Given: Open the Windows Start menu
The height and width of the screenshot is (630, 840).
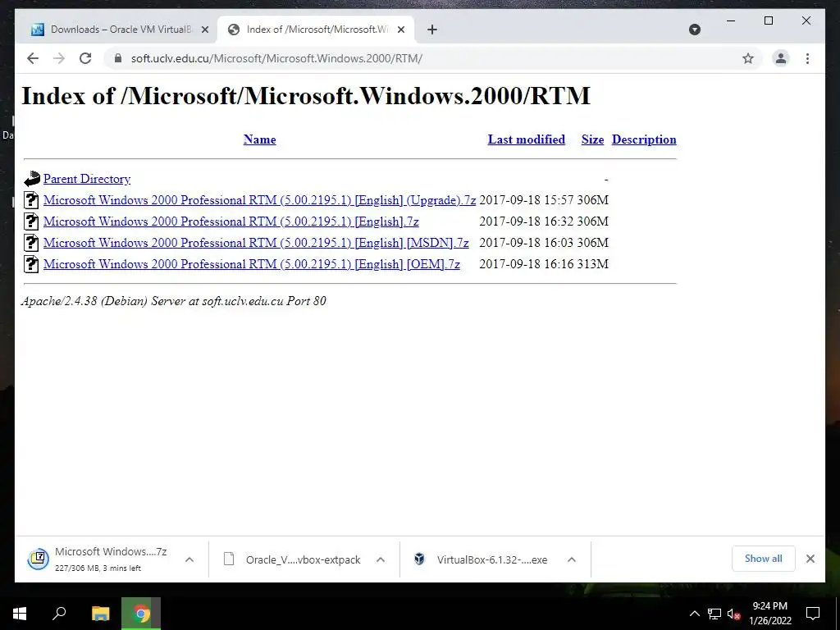Looking at the screenshot, I should point(20,614).
